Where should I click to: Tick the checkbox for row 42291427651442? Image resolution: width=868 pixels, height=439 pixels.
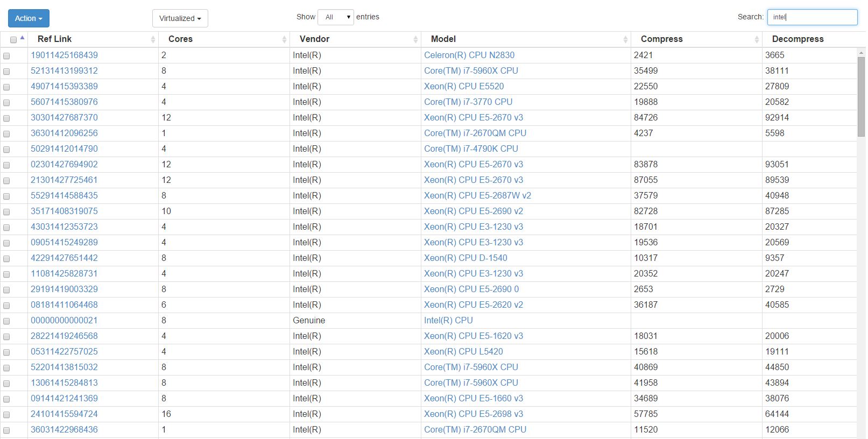click(x=6, y=258)
